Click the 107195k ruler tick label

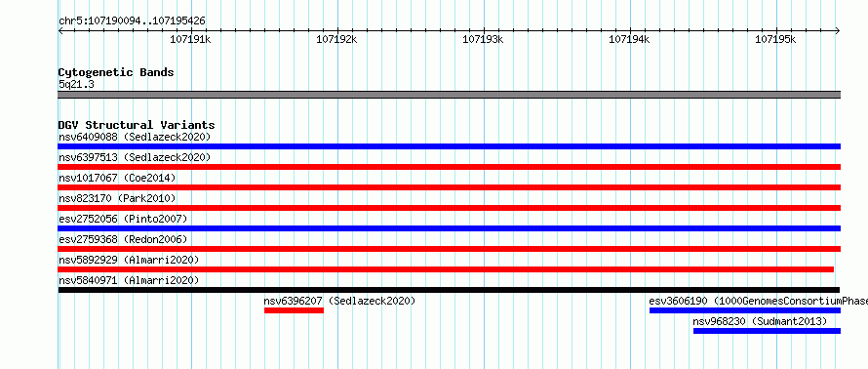tap(775, 39)
